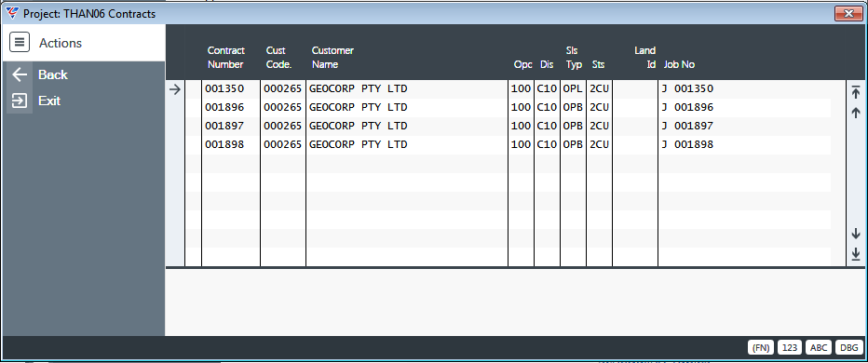The width and height of the screenshot is (868, 363).
Task: Click the Dis column header
Action: click(x=547, y=65)
